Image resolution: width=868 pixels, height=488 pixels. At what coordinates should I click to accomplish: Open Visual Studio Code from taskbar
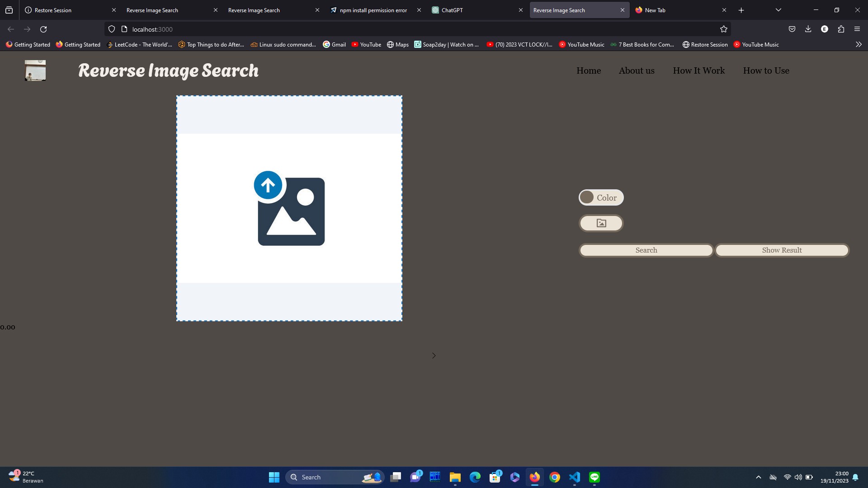pyautogui.click(x=574, y=477)
